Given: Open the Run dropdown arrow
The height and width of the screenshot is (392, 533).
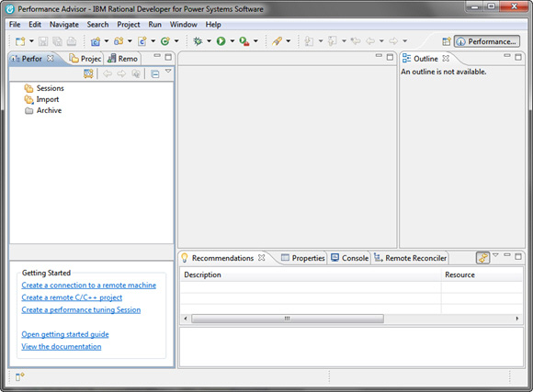Looking at the screenshot, I should 232,41.
